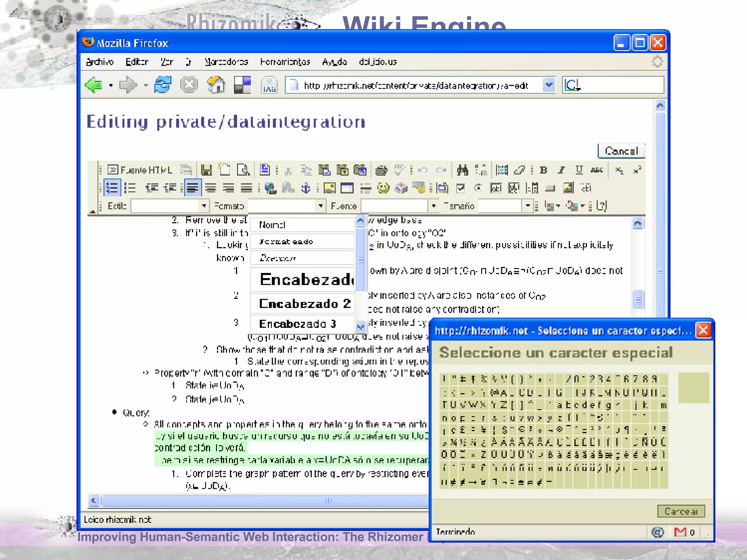Toggle the bulleted list button
Viewport: 747px width, 560px height.
[130, 188]
